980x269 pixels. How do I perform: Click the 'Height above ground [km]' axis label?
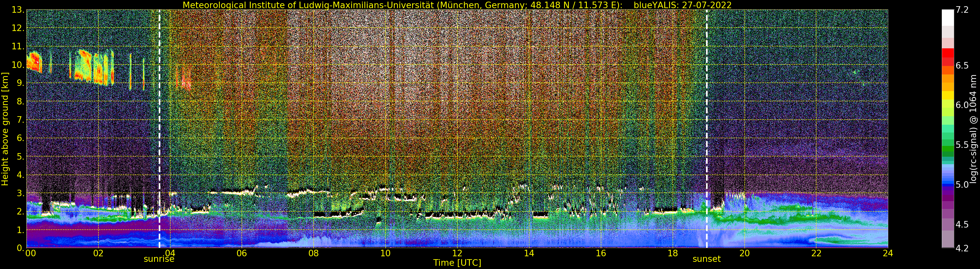tap(5, 129)
